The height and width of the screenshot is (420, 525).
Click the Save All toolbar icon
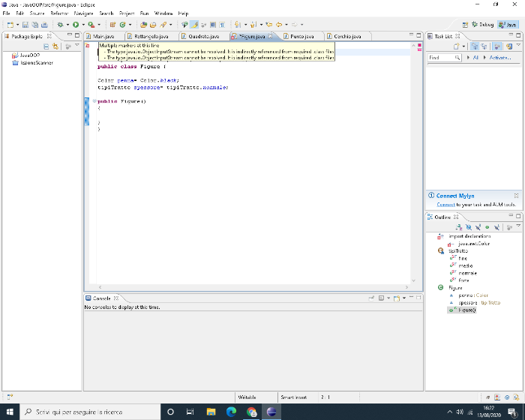pos(34,25)
